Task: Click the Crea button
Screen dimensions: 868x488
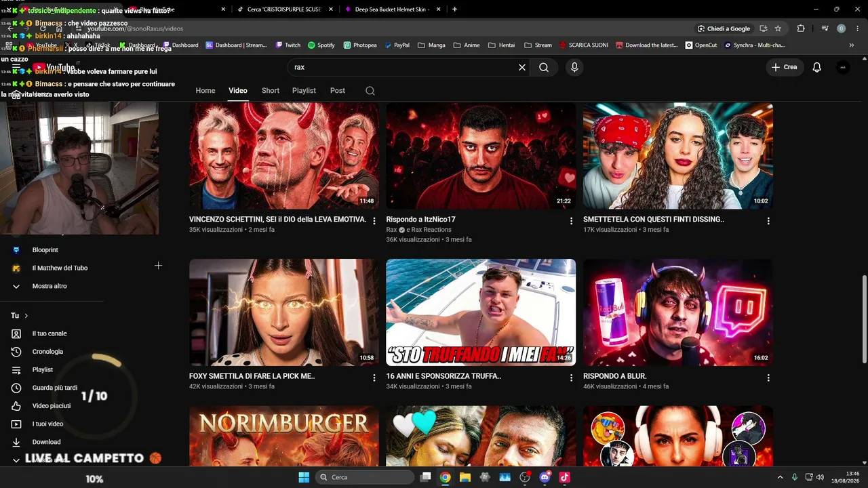Action: [x=785, y=67]
